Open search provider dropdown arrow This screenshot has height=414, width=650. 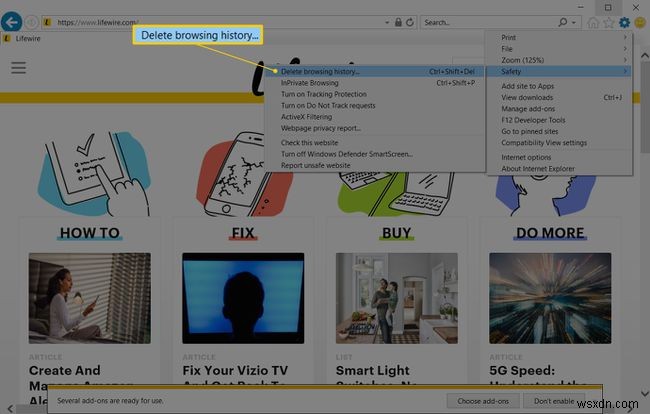574,22
